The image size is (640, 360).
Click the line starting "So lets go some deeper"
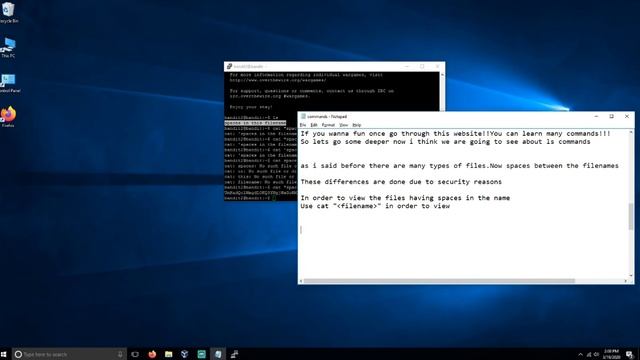click(x=445, y=142)
